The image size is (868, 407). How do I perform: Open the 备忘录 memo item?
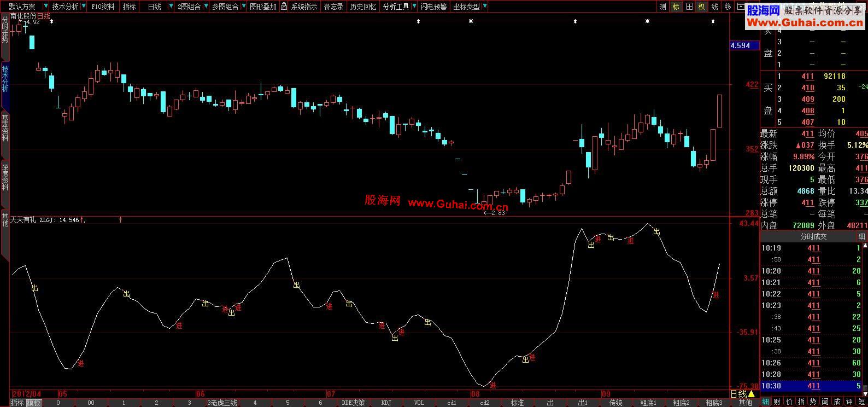coord(333,7)
